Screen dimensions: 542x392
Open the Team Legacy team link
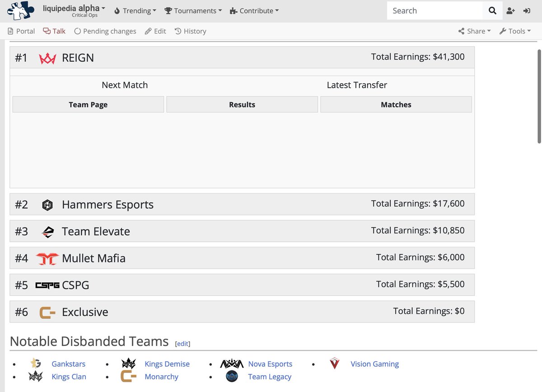tap(270, 377)
